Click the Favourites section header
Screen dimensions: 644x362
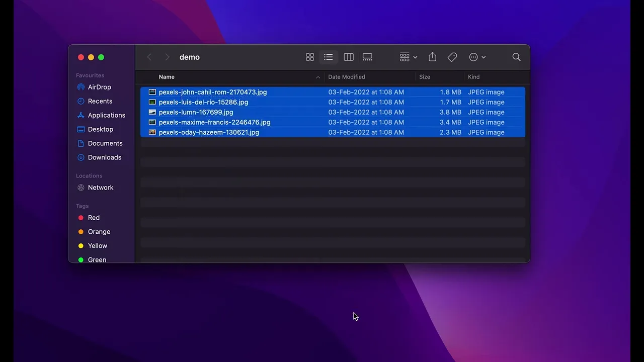click(x=90, y=75)
